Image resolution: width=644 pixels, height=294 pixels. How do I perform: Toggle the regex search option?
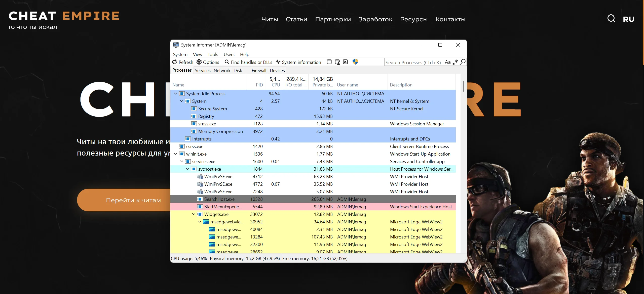pos(455,62)
